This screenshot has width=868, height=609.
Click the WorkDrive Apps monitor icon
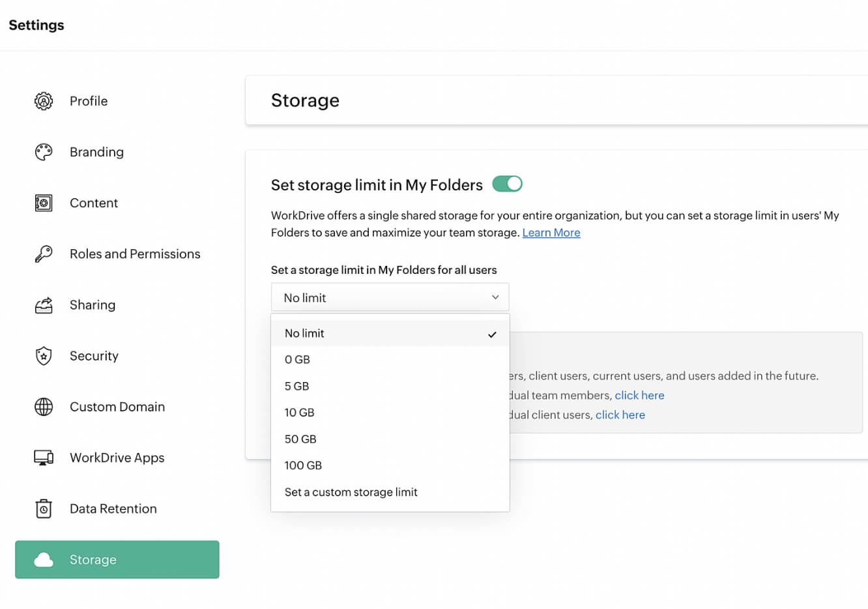pyautogui.click(x=44, y=458)
